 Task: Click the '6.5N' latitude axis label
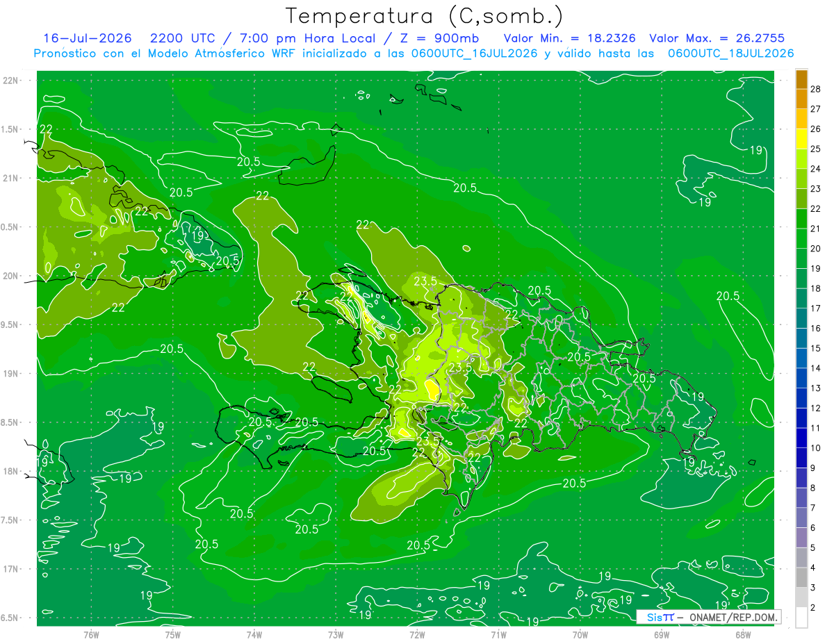(10, 618)
